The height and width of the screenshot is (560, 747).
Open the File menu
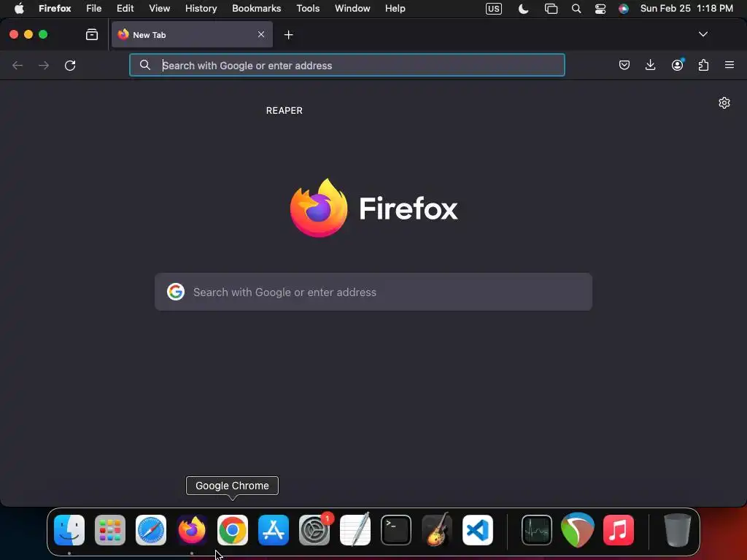click(x=94, y=9)
